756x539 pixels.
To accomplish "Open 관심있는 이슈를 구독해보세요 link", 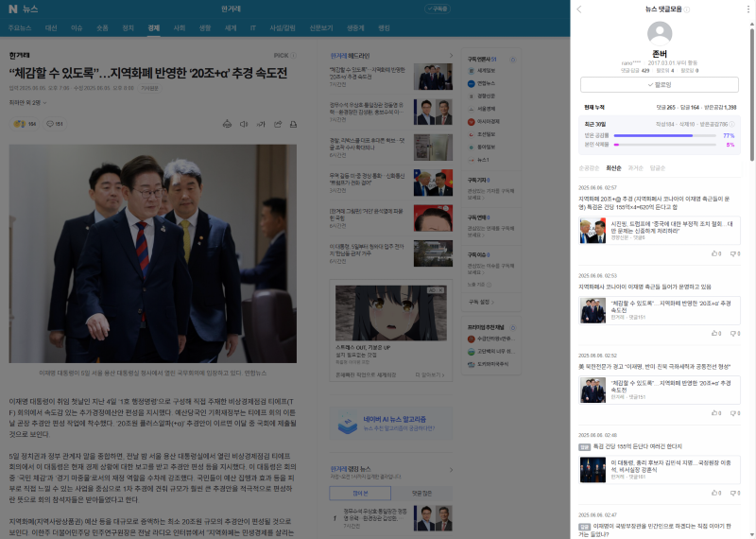I will 490,269.
